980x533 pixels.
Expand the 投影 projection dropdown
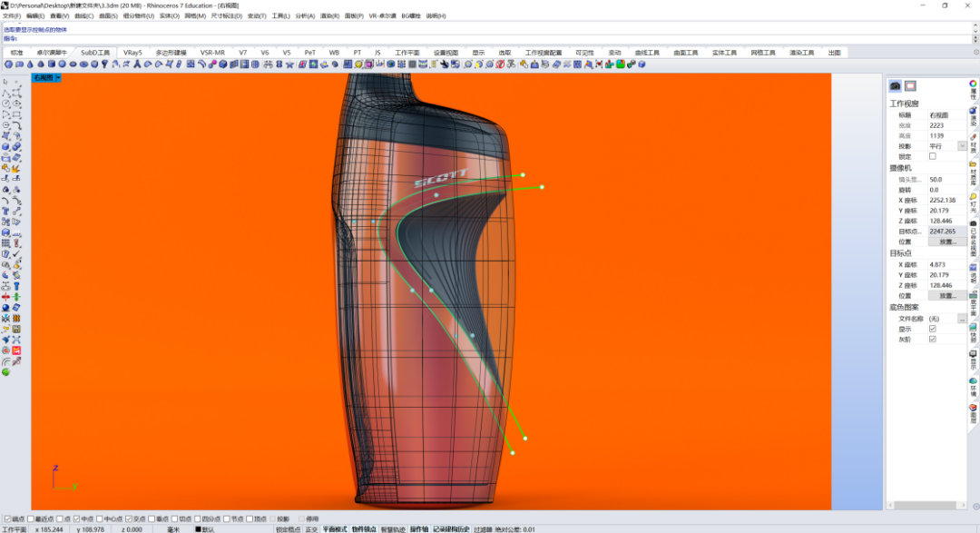click(962, 146)
